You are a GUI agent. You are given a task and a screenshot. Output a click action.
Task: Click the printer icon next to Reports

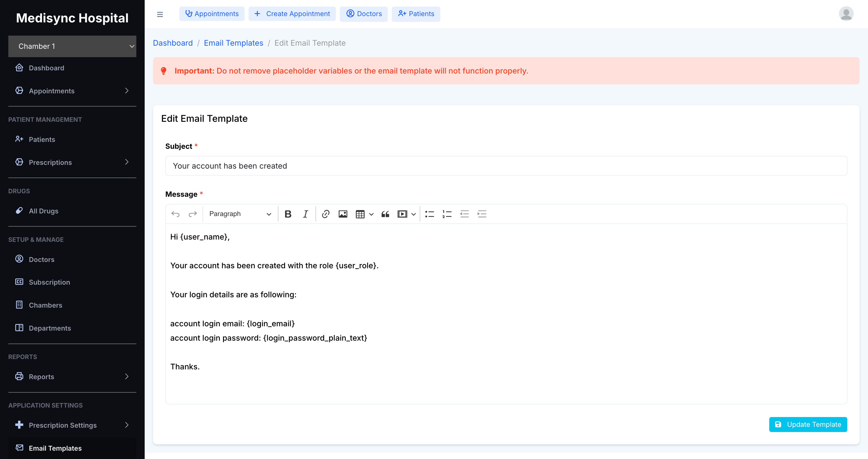pyautogui.click(x=19, y=376)
